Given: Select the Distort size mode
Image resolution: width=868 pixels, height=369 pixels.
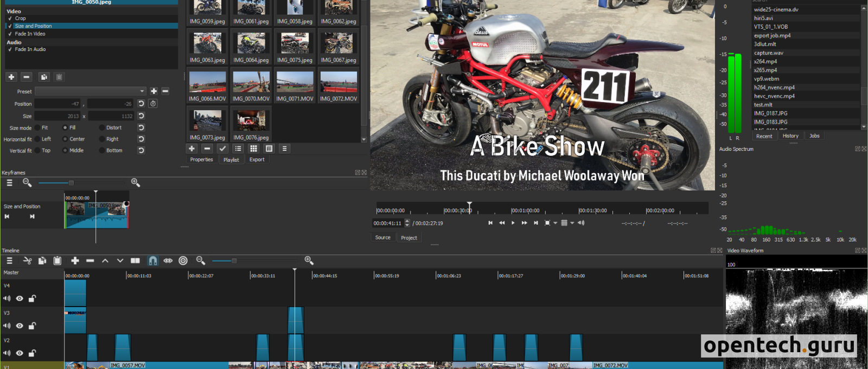Looking at the screenshot, I should pos(102,128).
